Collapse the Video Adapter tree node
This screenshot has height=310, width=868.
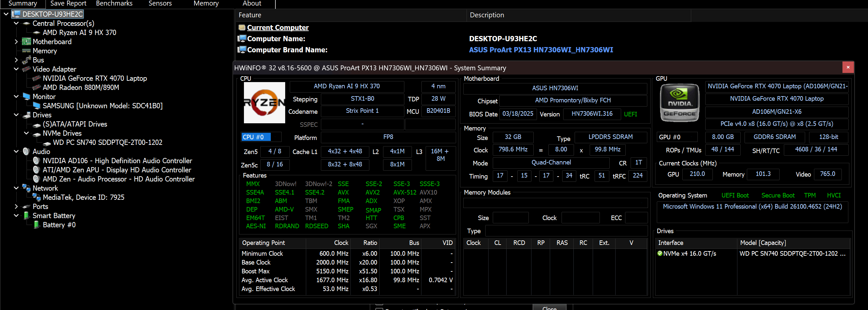coord(16,69)
